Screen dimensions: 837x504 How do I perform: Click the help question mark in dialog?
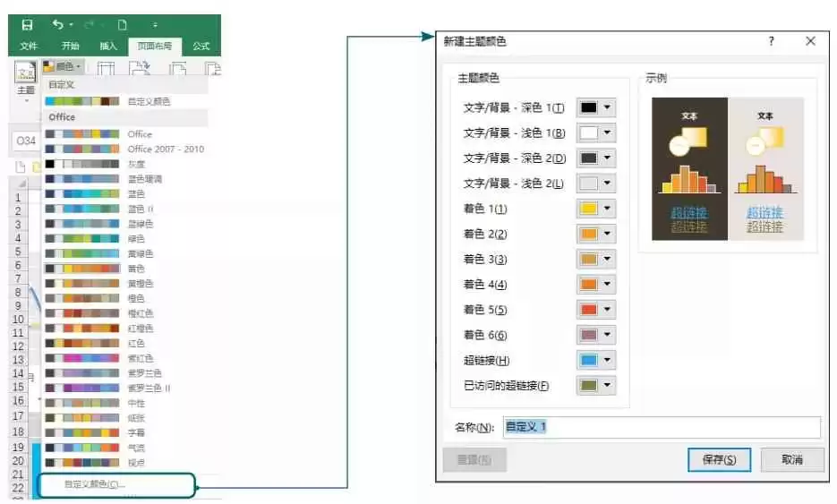pyautogui.click(x=772, y=41)
